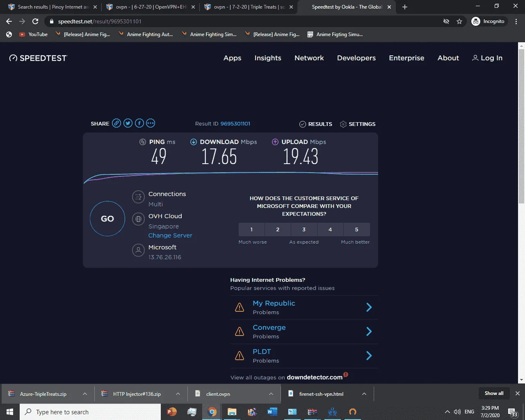Open the YouTube bookmark

(x=33, y=34)
